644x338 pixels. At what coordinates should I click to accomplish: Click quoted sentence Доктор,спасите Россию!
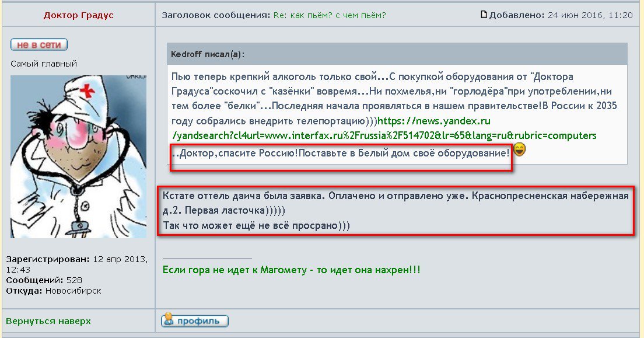[239, 154]
